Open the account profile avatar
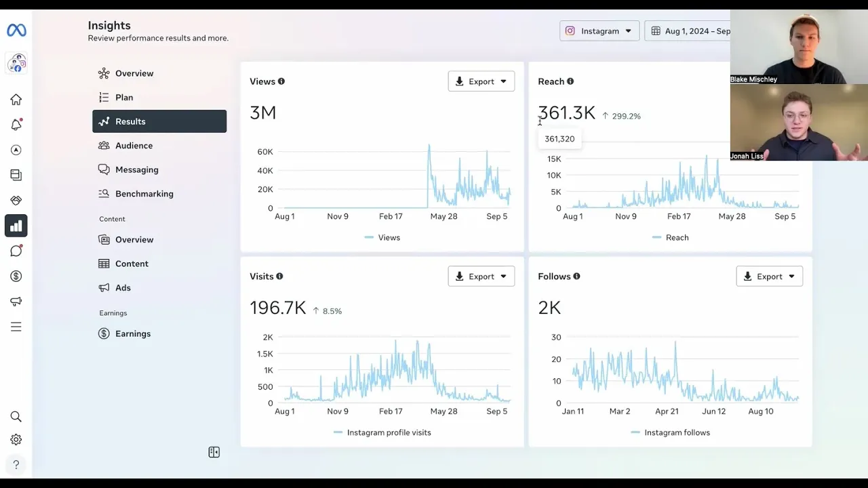 tap(16, 64)
